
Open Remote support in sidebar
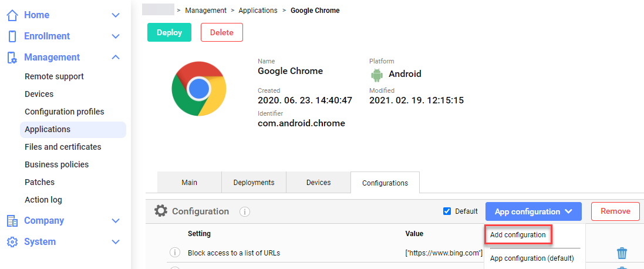[x=54, y=76]
